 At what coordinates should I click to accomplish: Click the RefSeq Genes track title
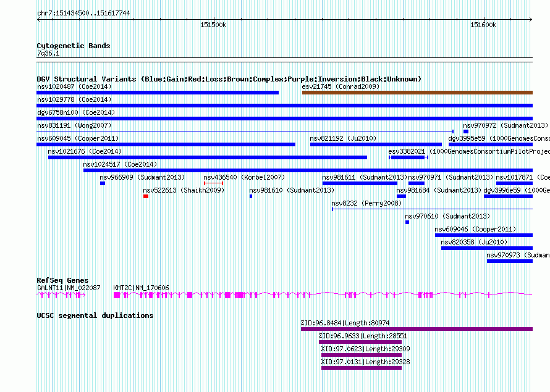62,280
